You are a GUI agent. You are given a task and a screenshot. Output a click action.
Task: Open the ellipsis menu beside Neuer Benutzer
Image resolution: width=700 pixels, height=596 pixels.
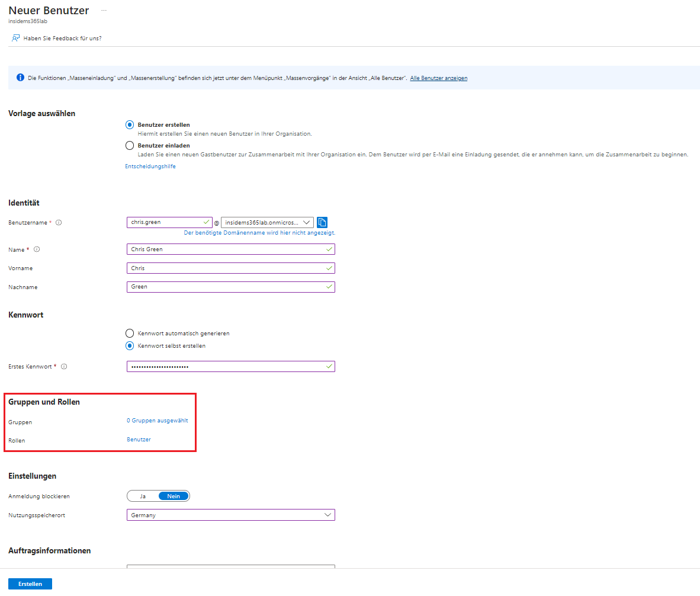pyautogui.click(x=104, y=11)
